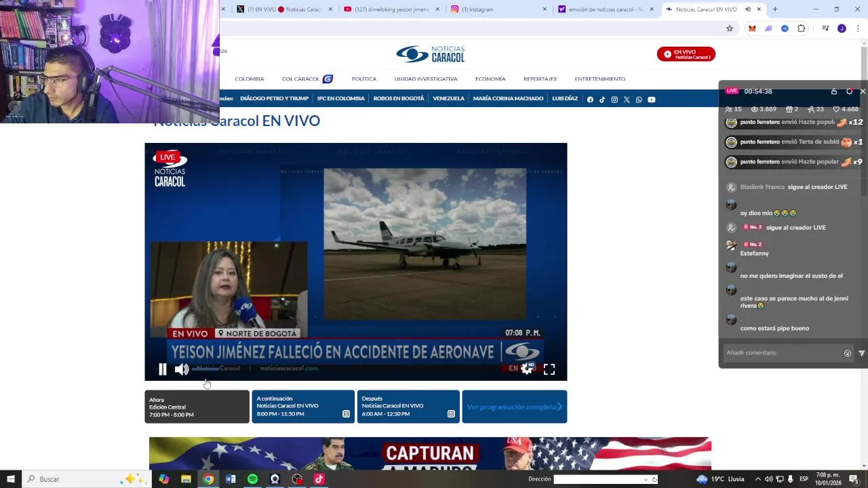Open the UNIDAD INVESTIGATIVA menu section
This screenshot has height=488, width=868.
tap(426, 79)
